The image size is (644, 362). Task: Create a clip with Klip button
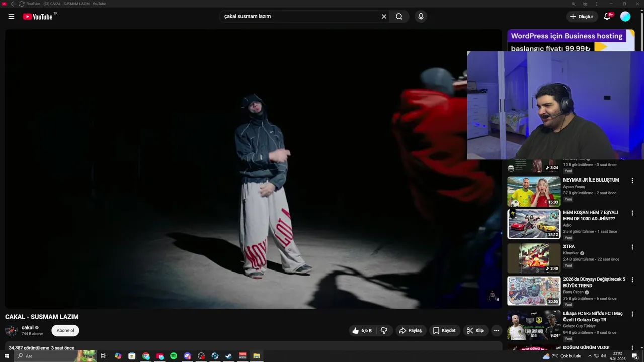click(475, 331)
